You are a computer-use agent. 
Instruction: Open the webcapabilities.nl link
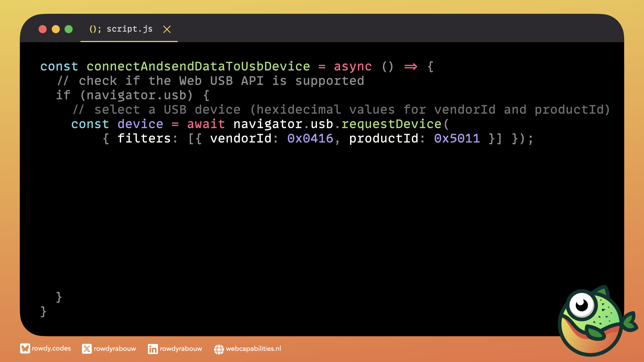point(253,349)
